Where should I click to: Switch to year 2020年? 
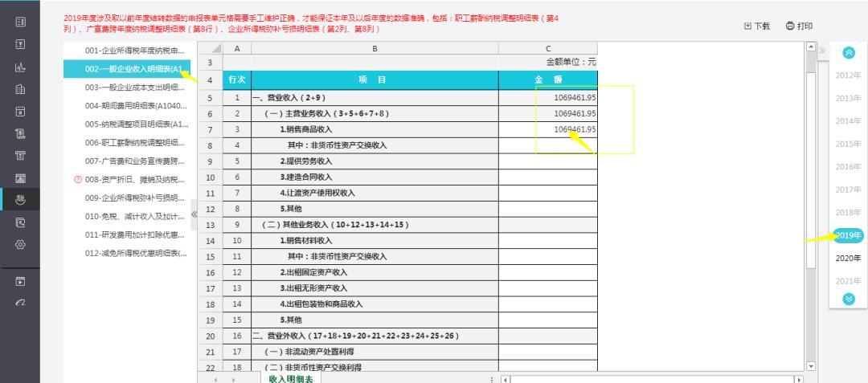click(848, 258)
